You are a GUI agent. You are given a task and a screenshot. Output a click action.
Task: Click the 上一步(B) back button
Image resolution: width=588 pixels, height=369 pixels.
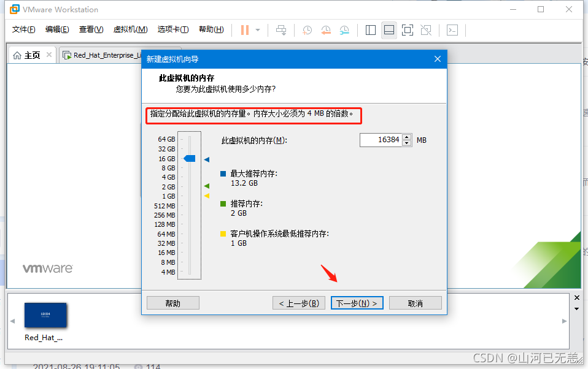pos(299,303)
